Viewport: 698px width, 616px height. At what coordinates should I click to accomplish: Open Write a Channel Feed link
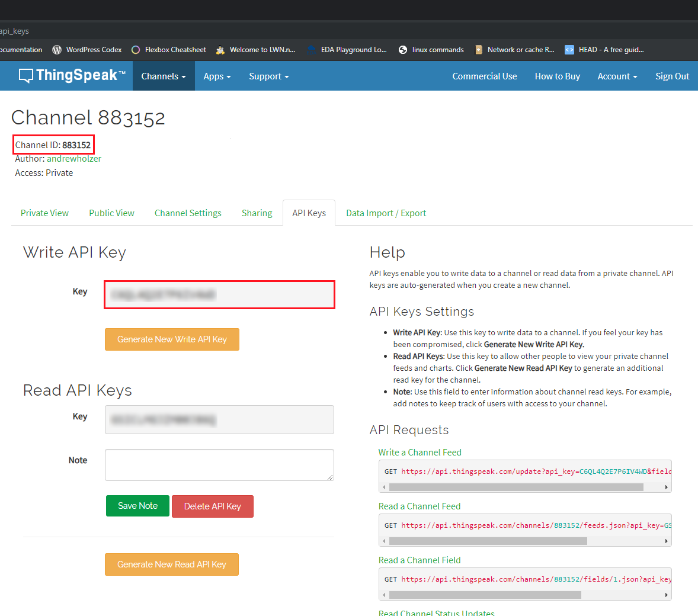point(420,452)
